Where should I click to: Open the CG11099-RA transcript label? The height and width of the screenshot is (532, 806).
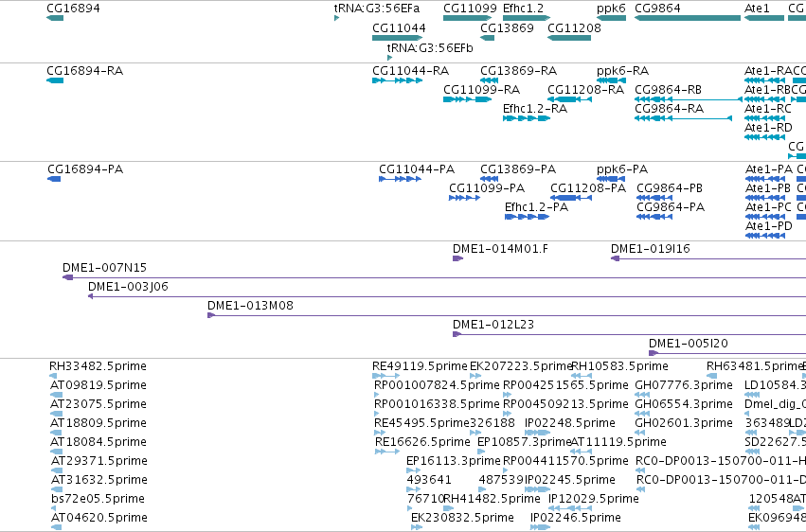pos(482,89)
